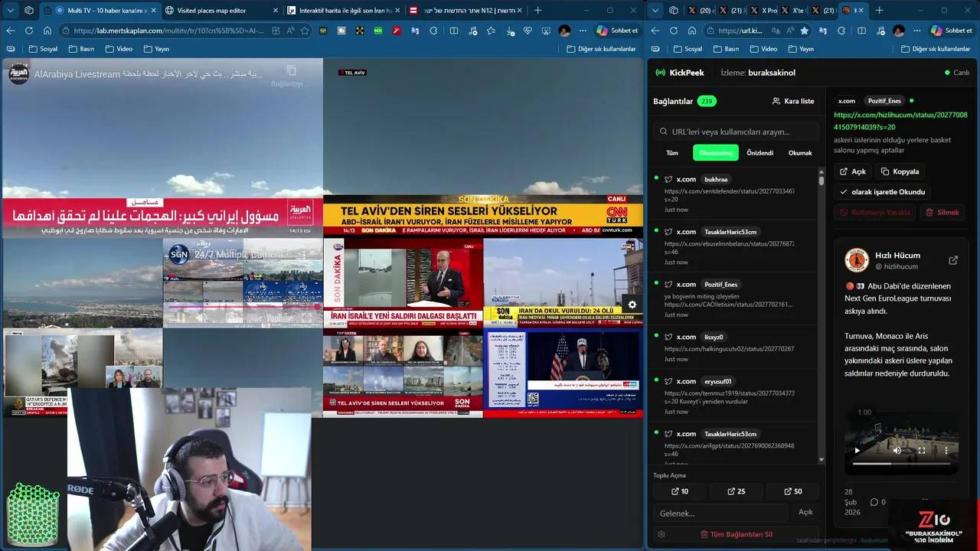Screen dimensions: 980x551
Task: Go back in the Multi TV browser window
Action: coord(10,31)
